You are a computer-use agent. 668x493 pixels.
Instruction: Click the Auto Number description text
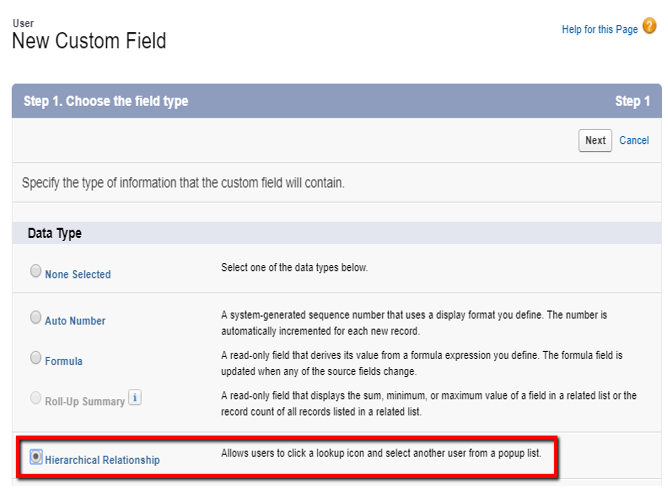pos(414,323)
